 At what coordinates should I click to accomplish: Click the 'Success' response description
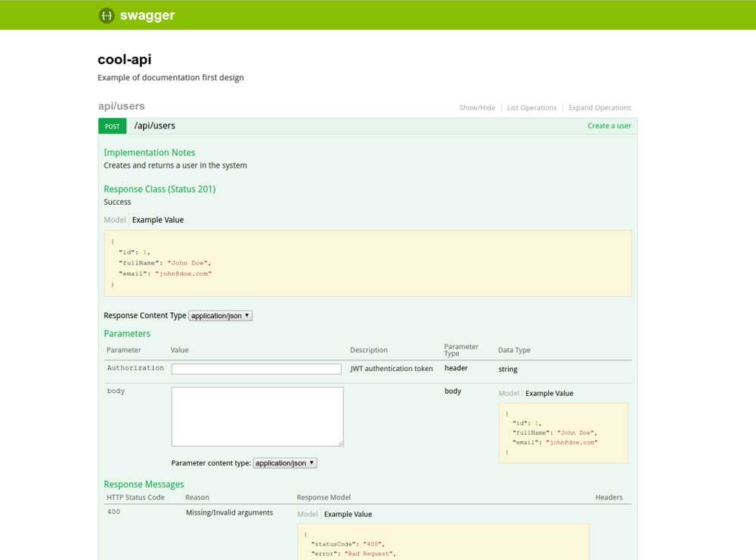point(117,202)
